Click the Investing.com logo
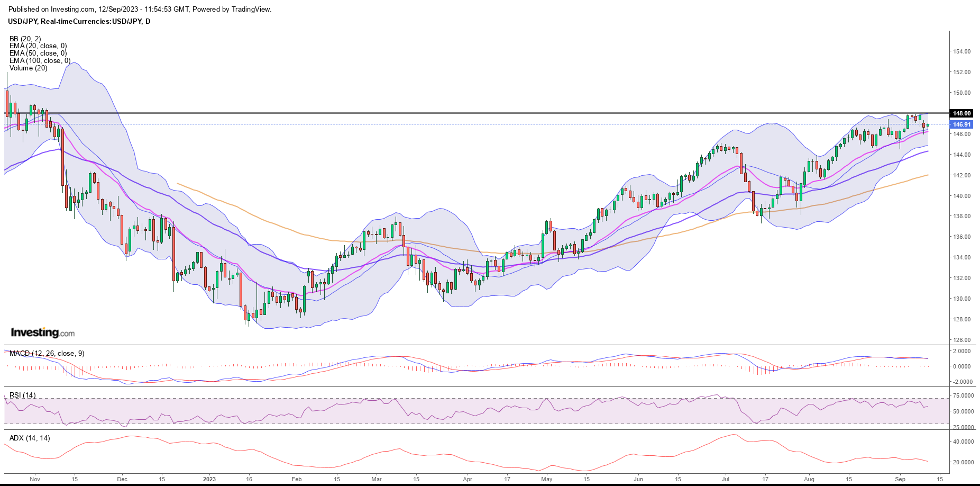Screen dimensions: 980x486 [x=43, y=332]
